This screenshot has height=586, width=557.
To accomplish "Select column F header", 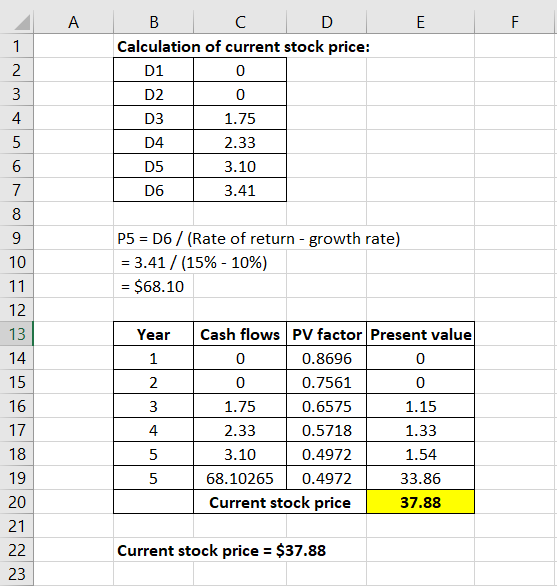I will click(515, 22).
